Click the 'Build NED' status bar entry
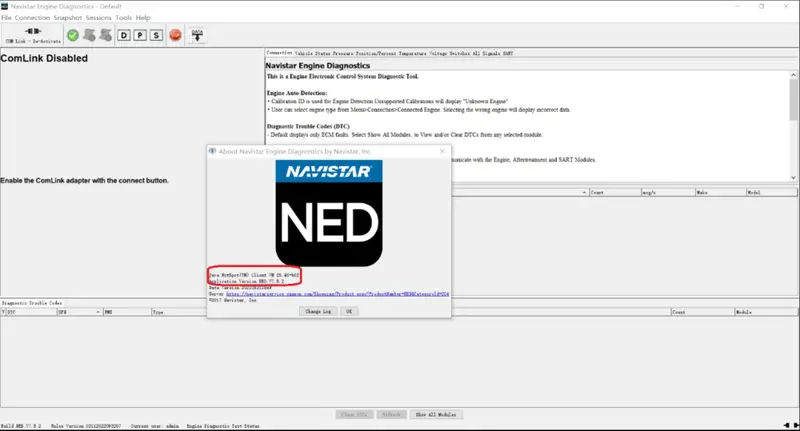This screenshot has width=800, height=431. (x=21, y=425)
